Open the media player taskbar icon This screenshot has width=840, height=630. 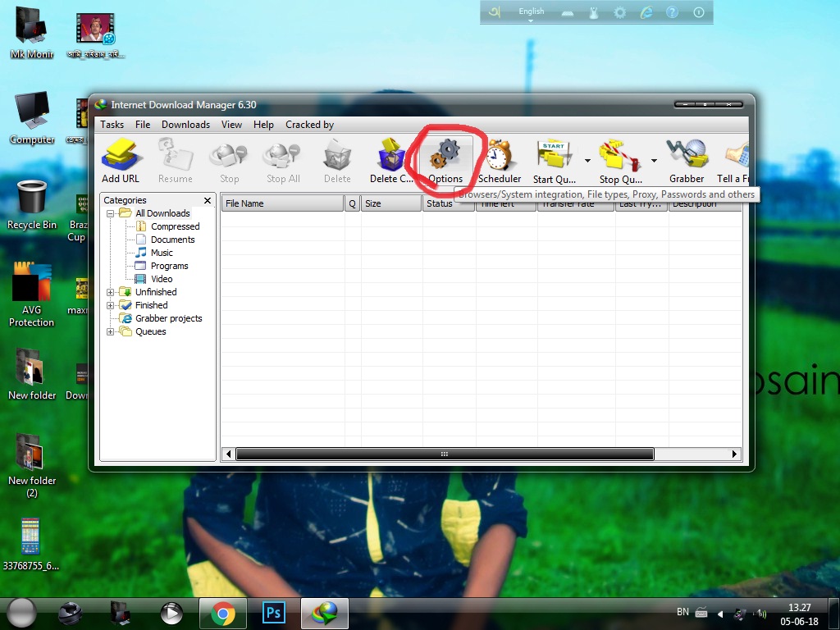171,613
